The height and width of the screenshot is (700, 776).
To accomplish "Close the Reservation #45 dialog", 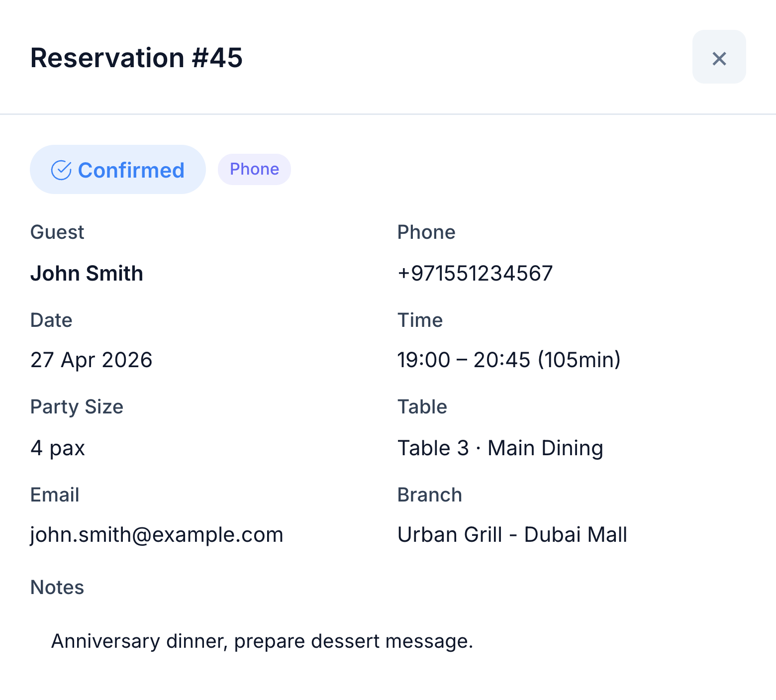I will (719, 57).
